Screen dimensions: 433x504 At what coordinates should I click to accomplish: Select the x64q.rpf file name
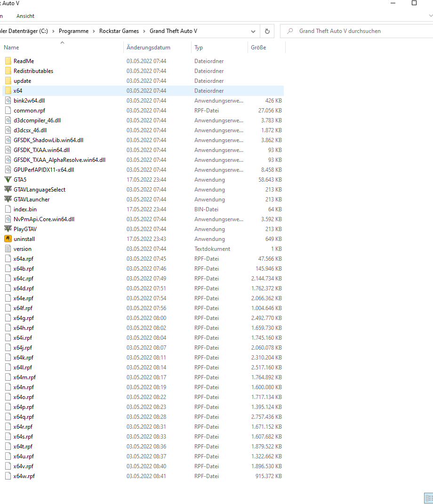click(24, 417)
